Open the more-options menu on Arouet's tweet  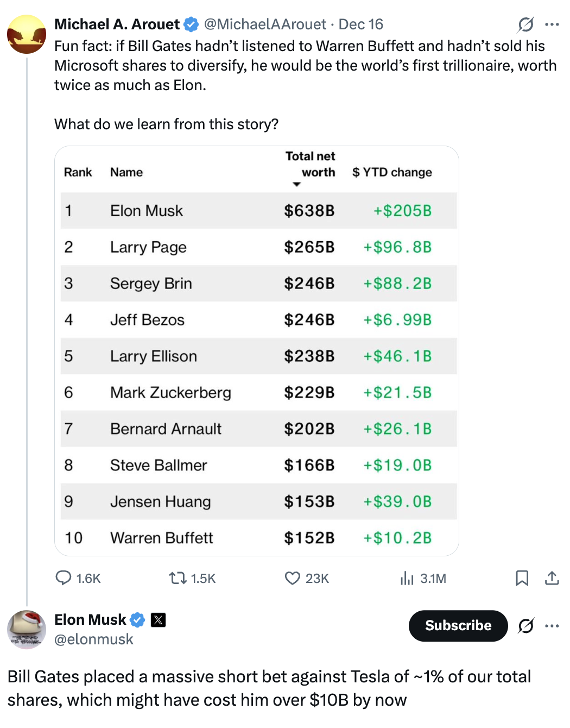pos(552,24)
